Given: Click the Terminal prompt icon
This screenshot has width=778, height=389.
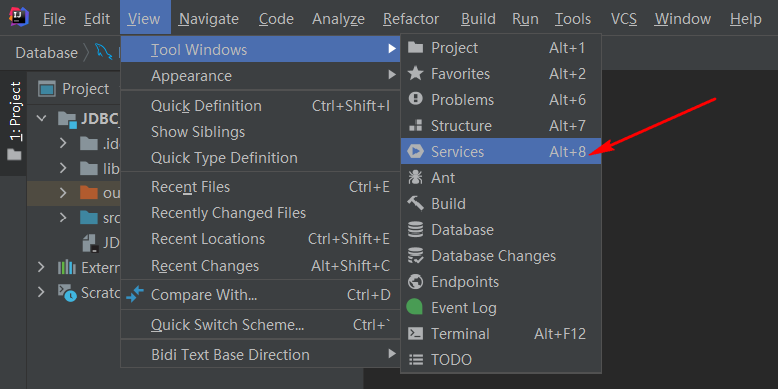Looking at the screenshot, I should click(x=415, y=333).
